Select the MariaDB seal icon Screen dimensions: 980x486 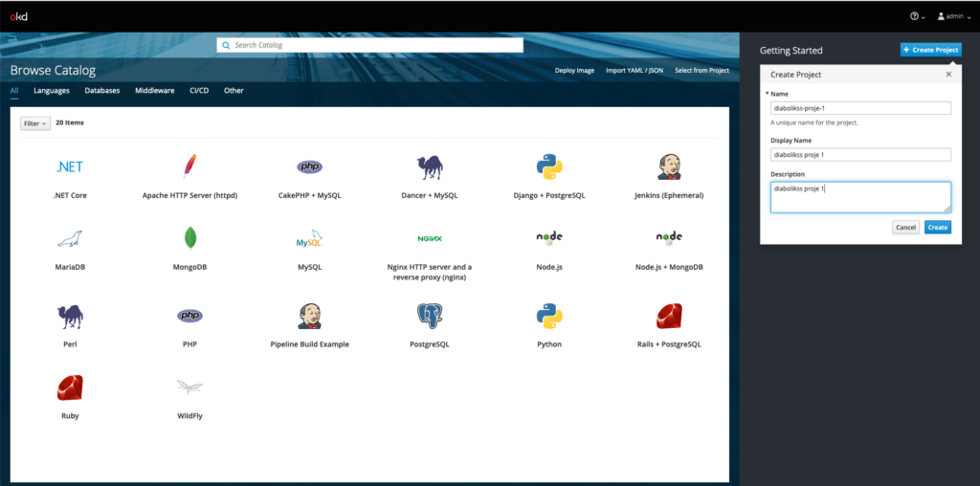tap(70, 238)
